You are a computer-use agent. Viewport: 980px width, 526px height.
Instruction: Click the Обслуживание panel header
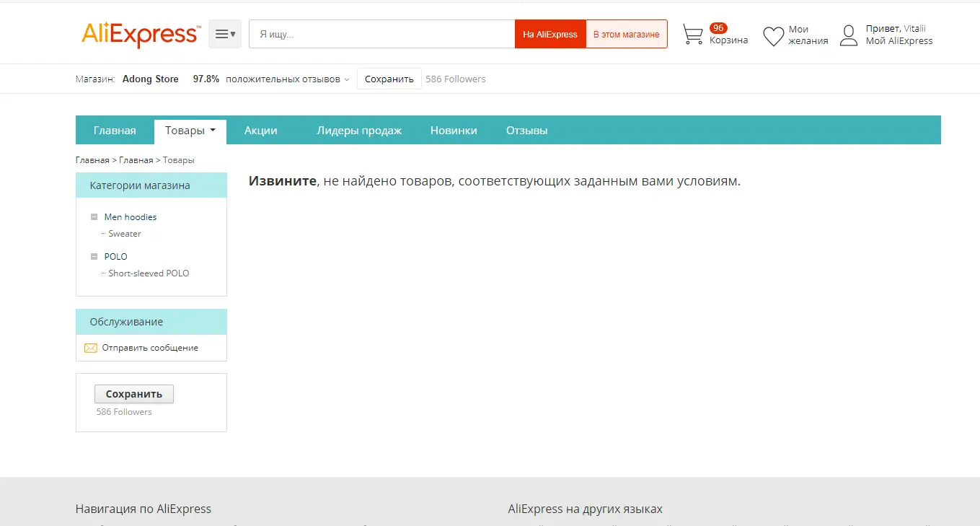[151, 322]
